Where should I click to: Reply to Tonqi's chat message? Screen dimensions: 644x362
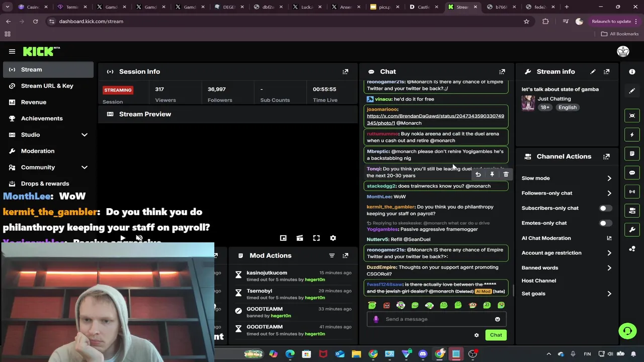478,174
